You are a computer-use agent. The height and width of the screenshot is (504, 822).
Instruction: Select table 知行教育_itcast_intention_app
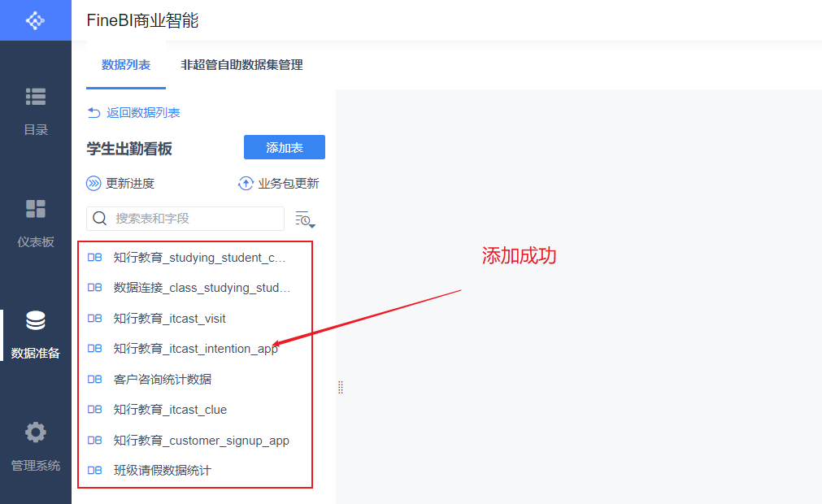195,349
